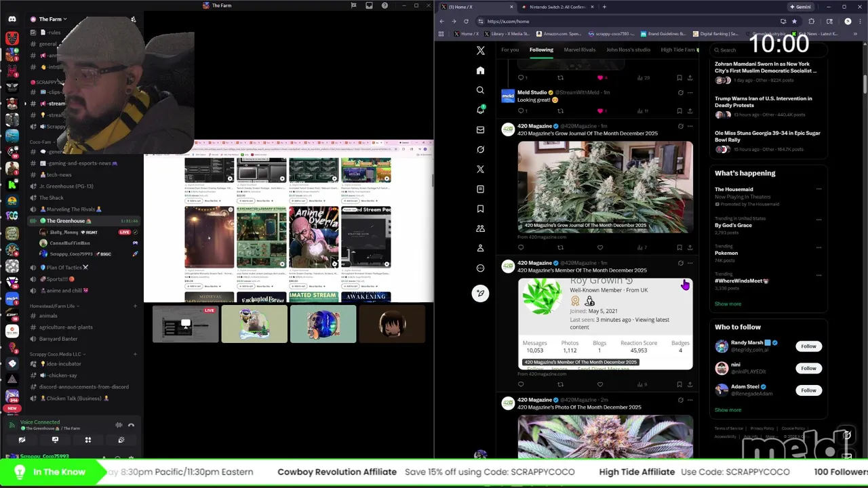Like the Member Of The Month post
Image resolution: width=868 pixels, height=488 pixels.
tap(600, 384)
